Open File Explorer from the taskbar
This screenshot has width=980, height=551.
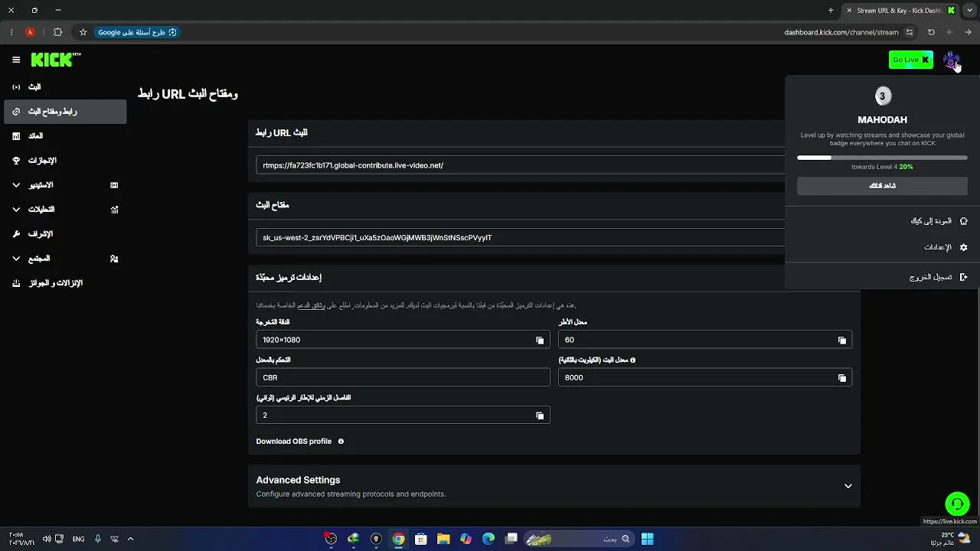443,539
